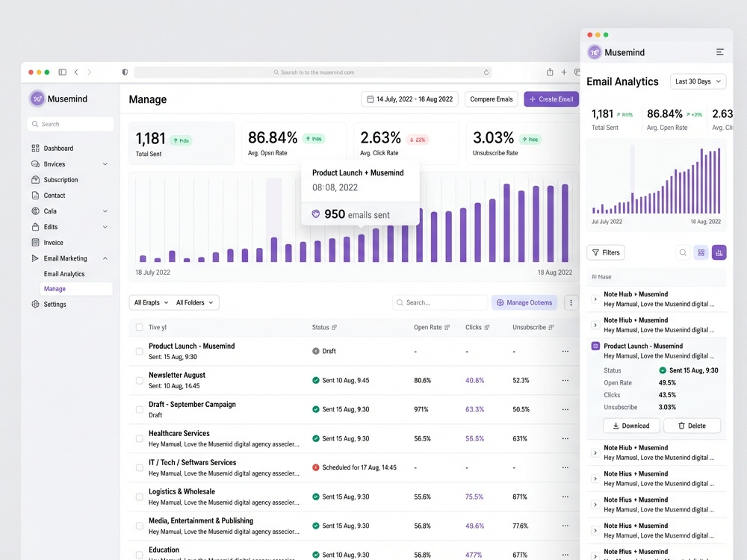Expand the Cala sidebar chevron
The image size is (747, 560).
pyautogui.click(x=105, y=211)
